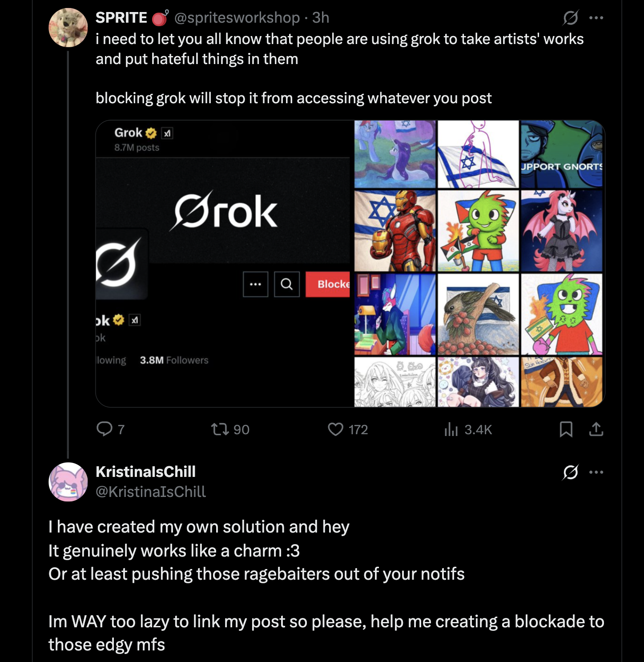Repost SPRITE's post with retweet icon
Viewport: 644px width, 662px height.
point(220,429)
